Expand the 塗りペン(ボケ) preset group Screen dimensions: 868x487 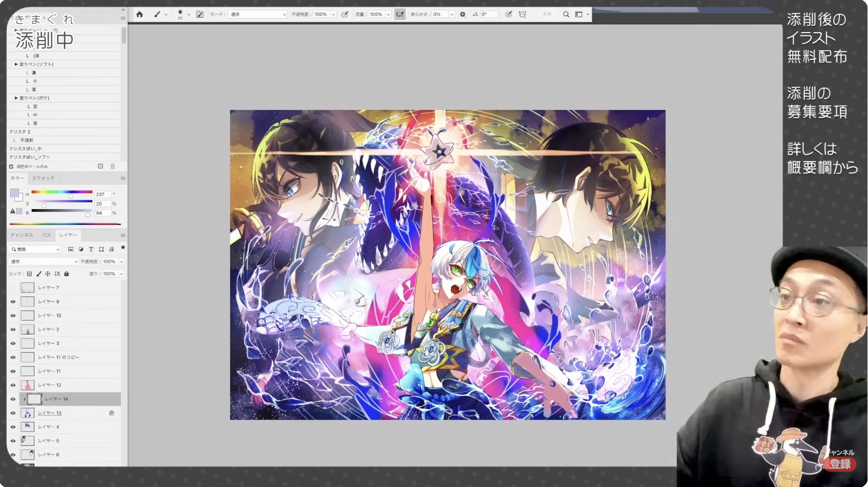16,98
